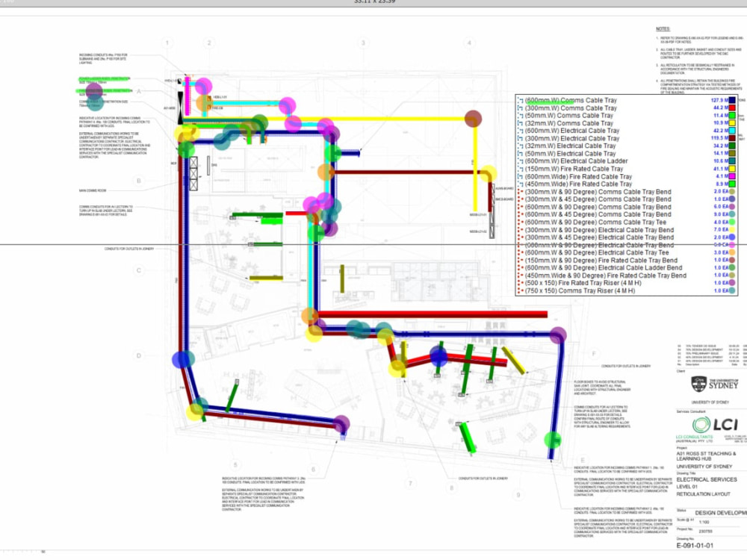Click the count icon for Electrical Cable Ladder Bend
Image resolution: width=747 pixels, height=560 pixels.
pyautogui.click(x=521, y=268)
